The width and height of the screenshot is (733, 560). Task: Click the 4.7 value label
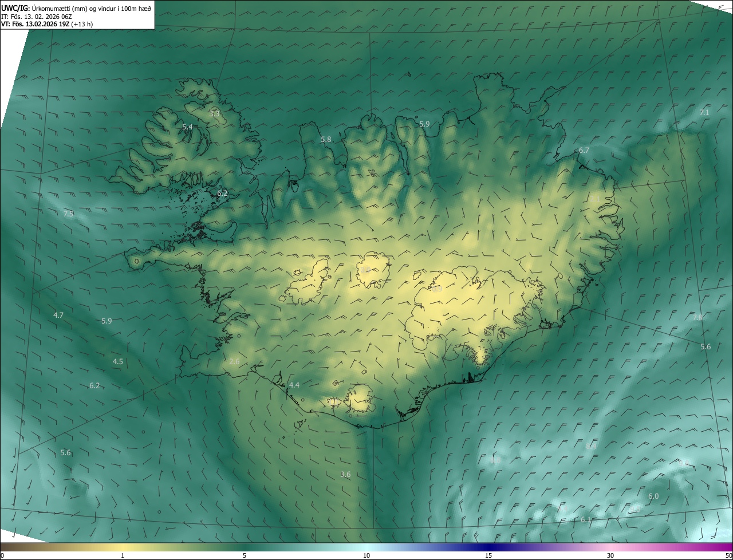point(58,315)
